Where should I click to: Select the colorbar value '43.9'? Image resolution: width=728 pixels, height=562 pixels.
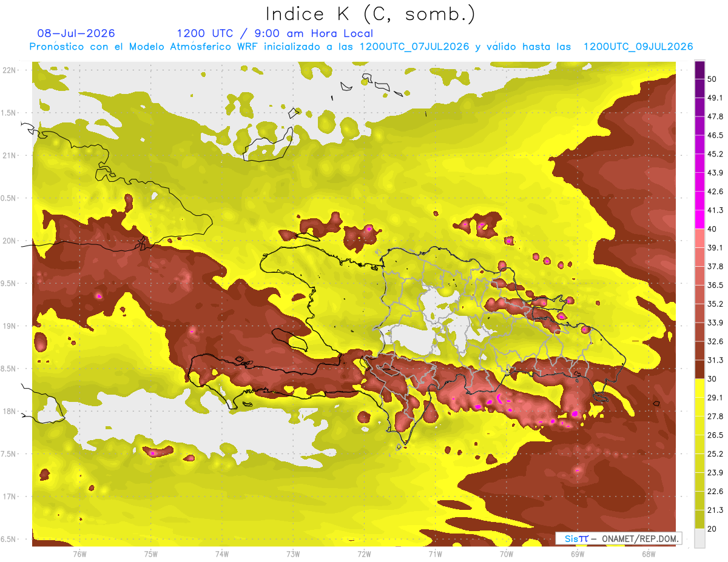pos(715,173)
